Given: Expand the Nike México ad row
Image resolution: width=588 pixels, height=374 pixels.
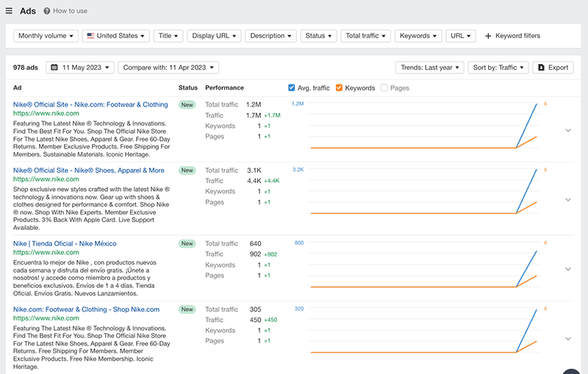Looking at the screenshot, I should pos(568,269).
